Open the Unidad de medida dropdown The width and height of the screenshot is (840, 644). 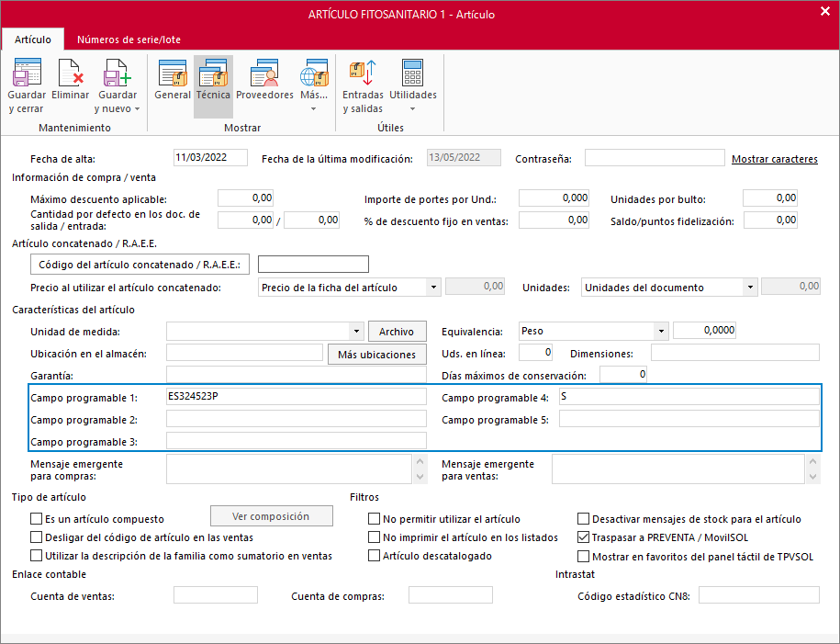356,332
